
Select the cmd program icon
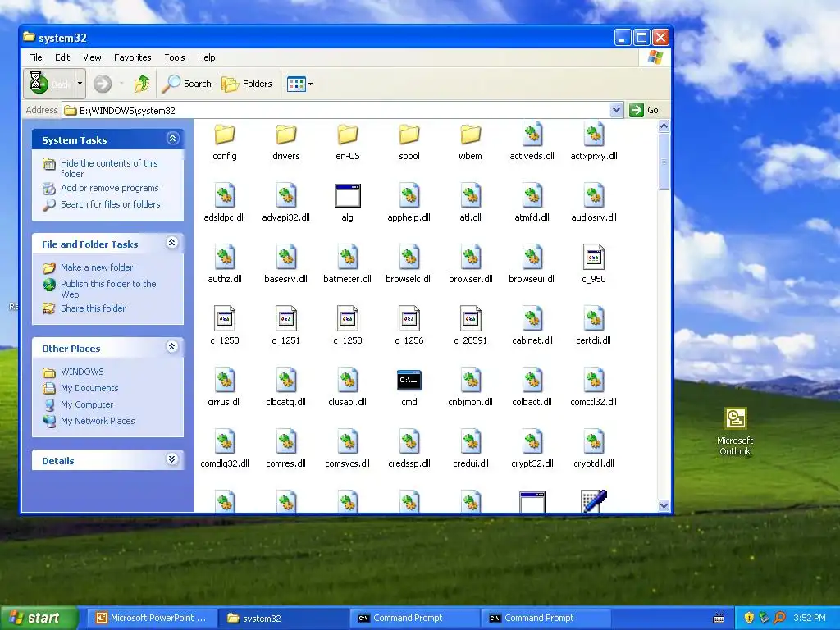coord(409,381)
